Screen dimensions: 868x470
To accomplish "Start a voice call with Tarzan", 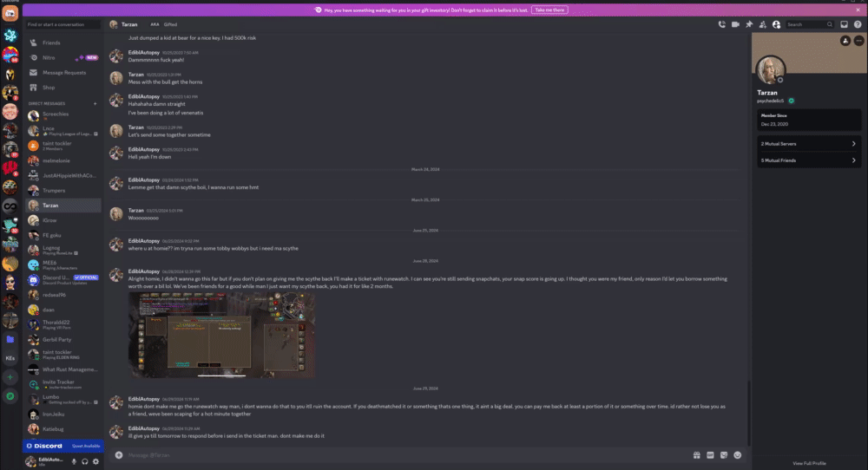I will click(x=722, y=24).
